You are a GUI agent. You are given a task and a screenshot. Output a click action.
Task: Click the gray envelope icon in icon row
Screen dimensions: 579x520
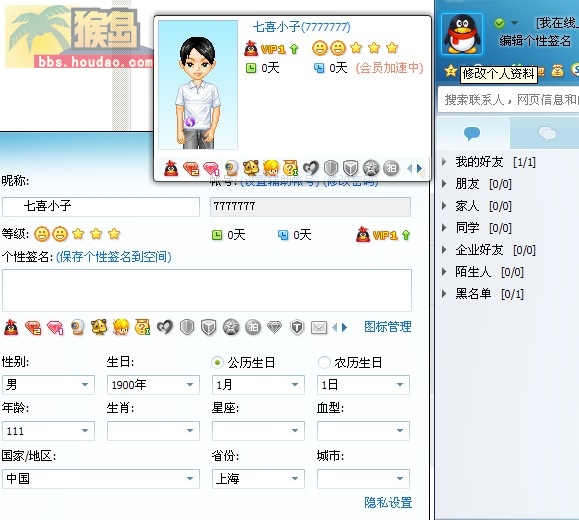click(319, 328)
